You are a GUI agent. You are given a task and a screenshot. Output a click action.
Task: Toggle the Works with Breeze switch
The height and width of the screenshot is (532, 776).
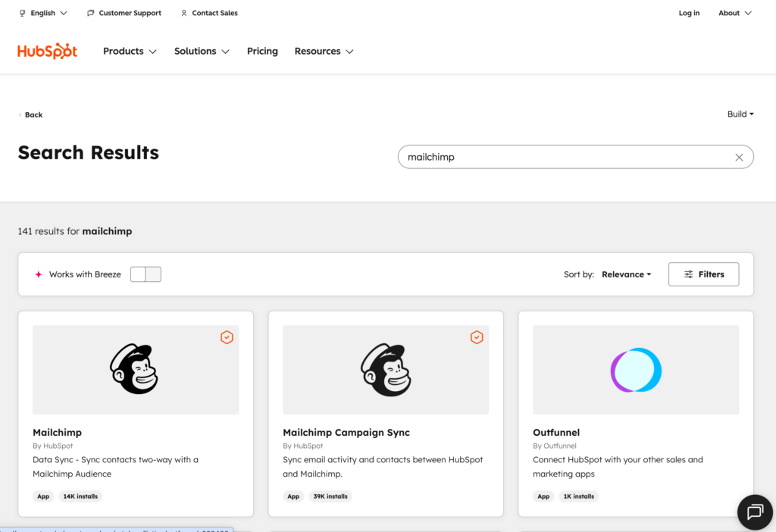pyautogui.click(x=145, y=274)
